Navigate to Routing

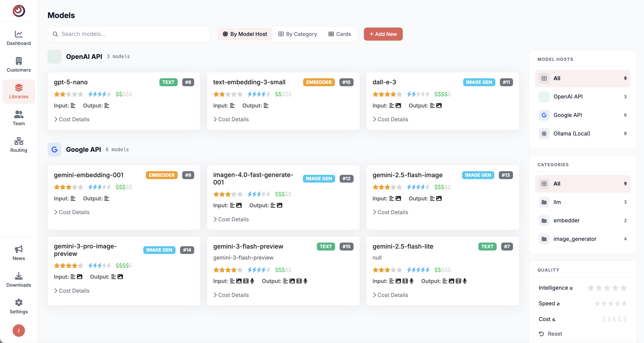click(19, 145)
